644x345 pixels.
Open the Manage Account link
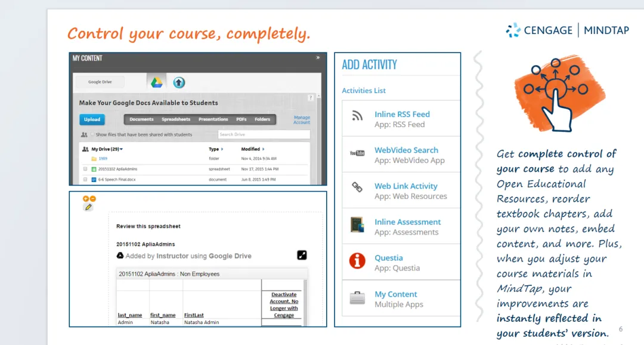click(302, 119)
